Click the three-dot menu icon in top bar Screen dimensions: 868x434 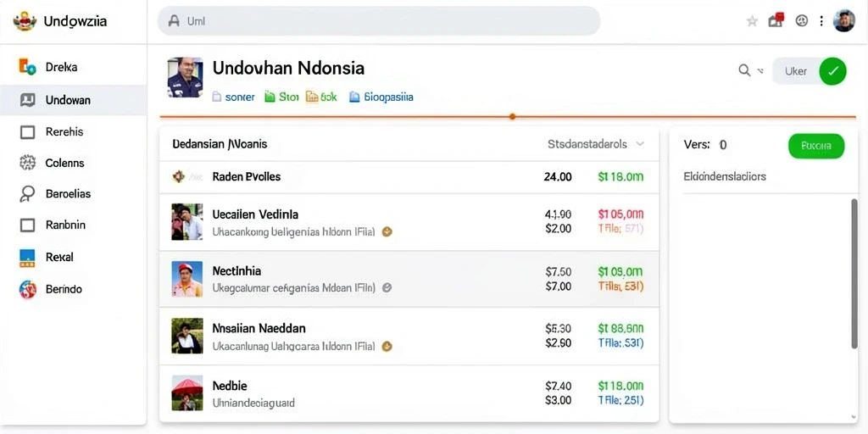coord(821,21)
